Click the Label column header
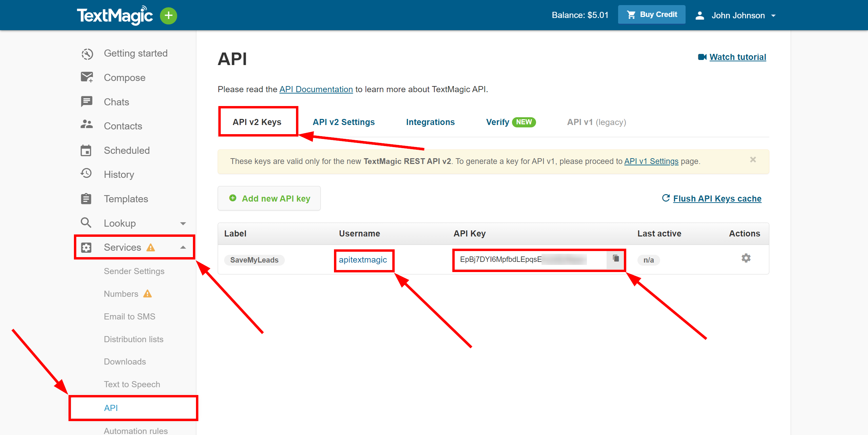This screenshot has height=435, width=868. click(x=235, y=233)
